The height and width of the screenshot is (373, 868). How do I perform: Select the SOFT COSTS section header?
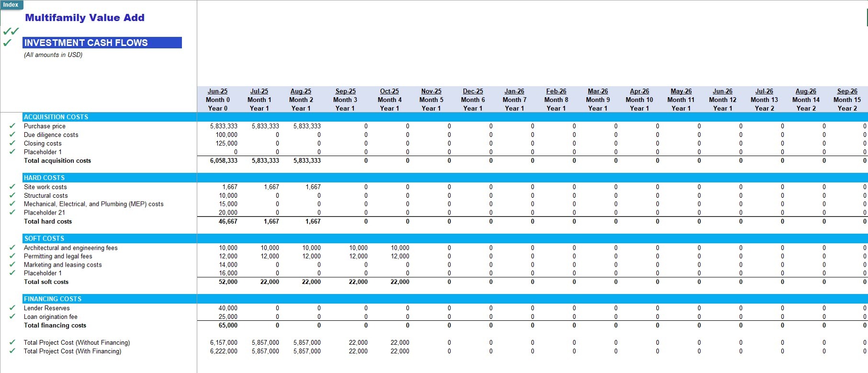point(44,238)
